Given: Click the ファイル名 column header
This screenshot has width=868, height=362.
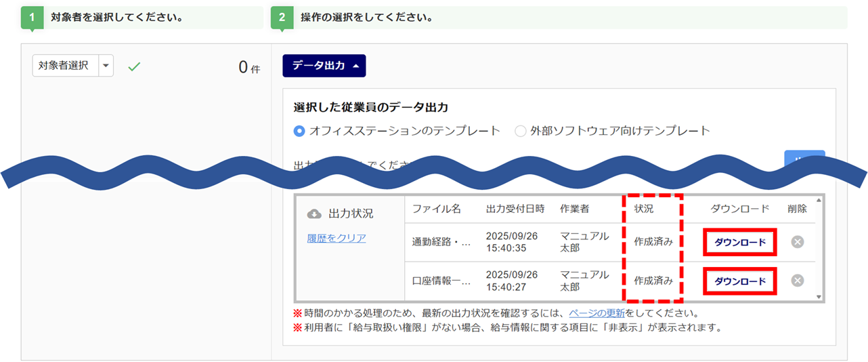Looking at the screenshot, I should coord(436,209).
